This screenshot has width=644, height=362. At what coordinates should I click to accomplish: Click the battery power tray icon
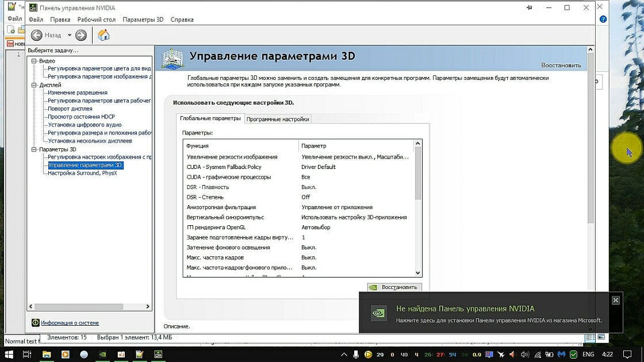tap(549, 354)
